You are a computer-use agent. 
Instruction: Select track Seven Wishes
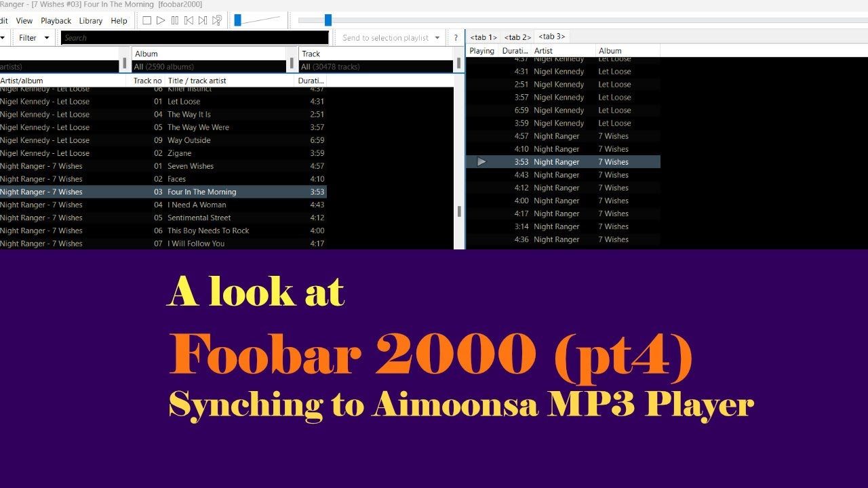pos(163,166)
